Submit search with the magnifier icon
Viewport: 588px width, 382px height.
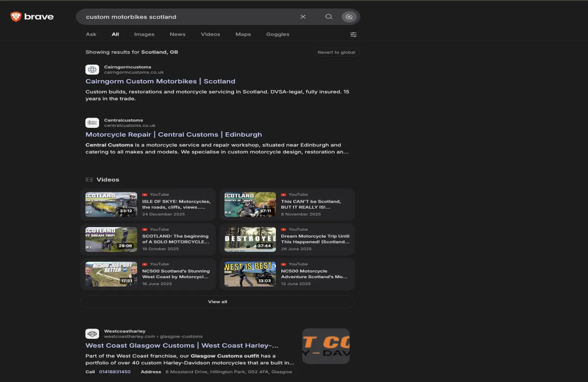329,17
